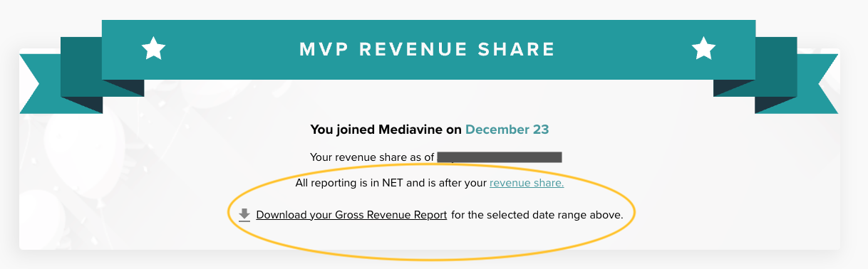Click the right star icon in the banner

(703, 49)
